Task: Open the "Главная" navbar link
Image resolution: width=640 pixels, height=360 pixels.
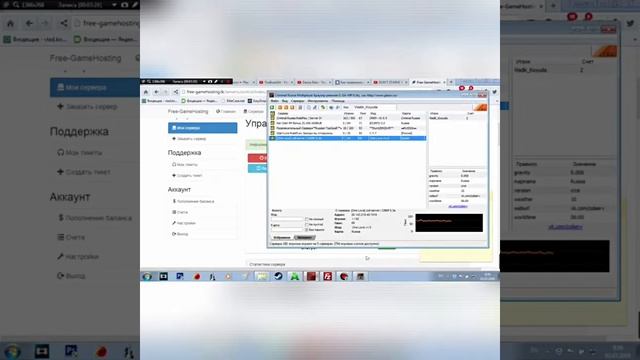Action: (226, 111)
